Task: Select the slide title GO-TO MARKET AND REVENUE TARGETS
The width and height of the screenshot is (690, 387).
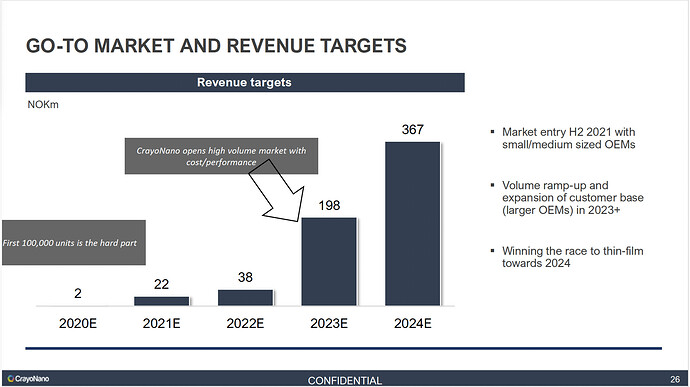Action: pyautogui.click(x=216, y=46)
